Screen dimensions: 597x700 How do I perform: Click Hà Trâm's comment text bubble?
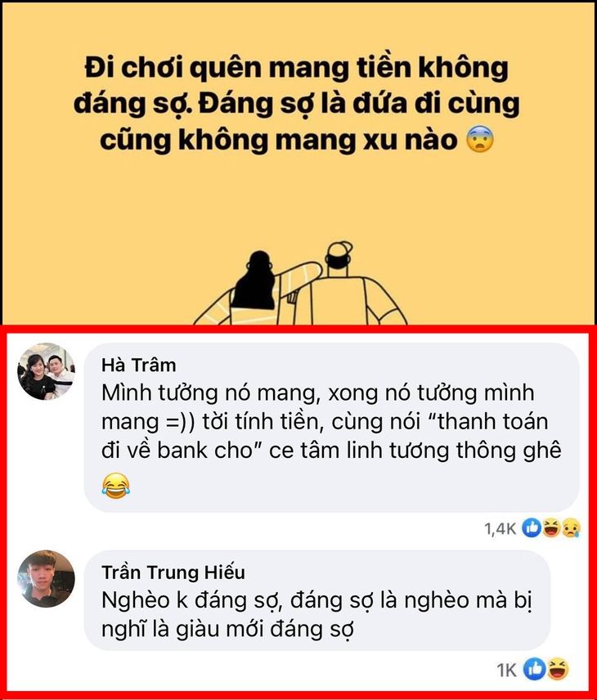(332, 428)
